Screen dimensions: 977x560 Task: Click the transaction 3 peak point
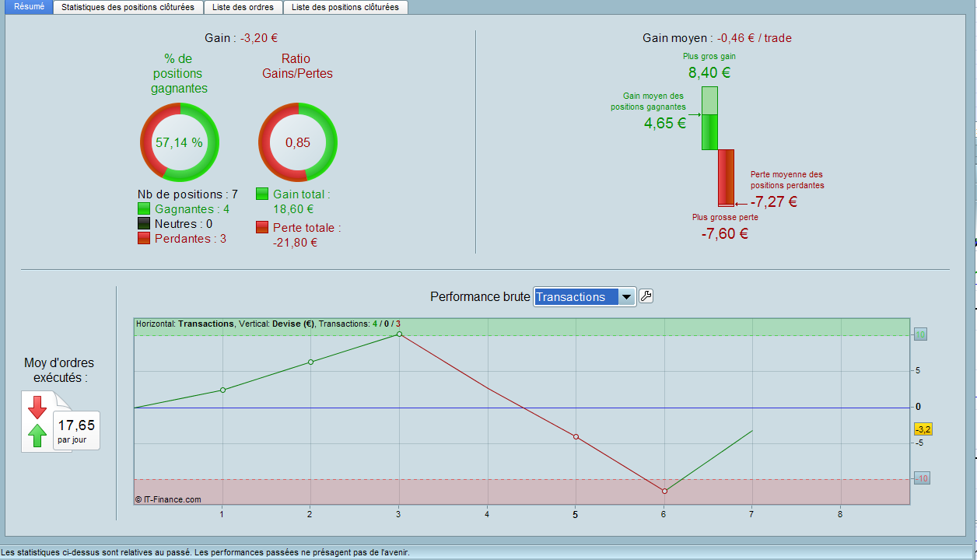pos(399,334)
